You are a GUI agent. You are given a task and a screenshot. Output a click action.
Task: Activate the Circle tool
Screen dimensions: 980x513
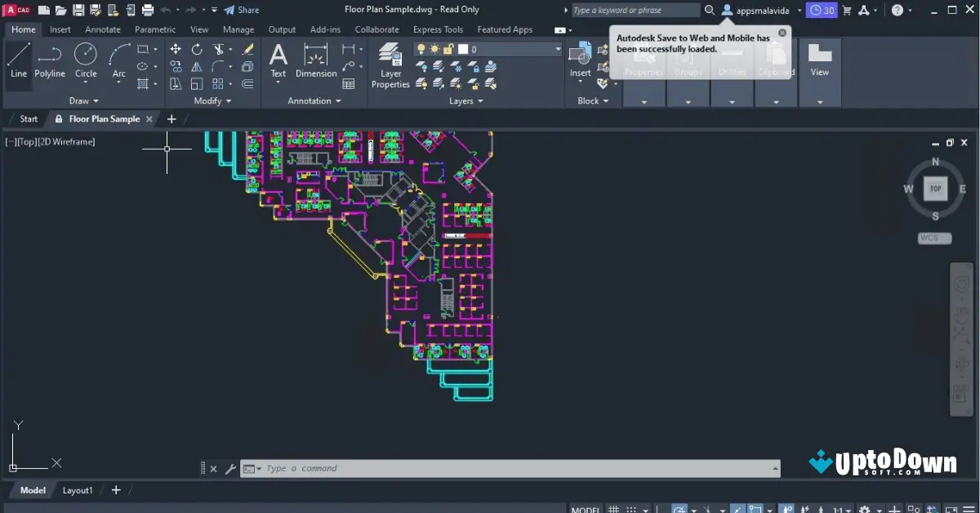pos(85,57)
